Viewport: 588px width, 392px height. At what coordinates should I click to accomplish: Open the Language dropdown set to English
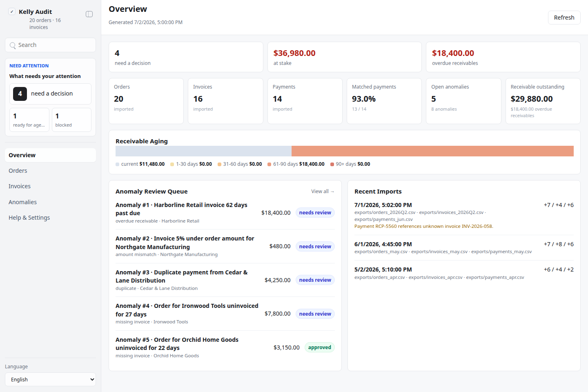(50, 379)
